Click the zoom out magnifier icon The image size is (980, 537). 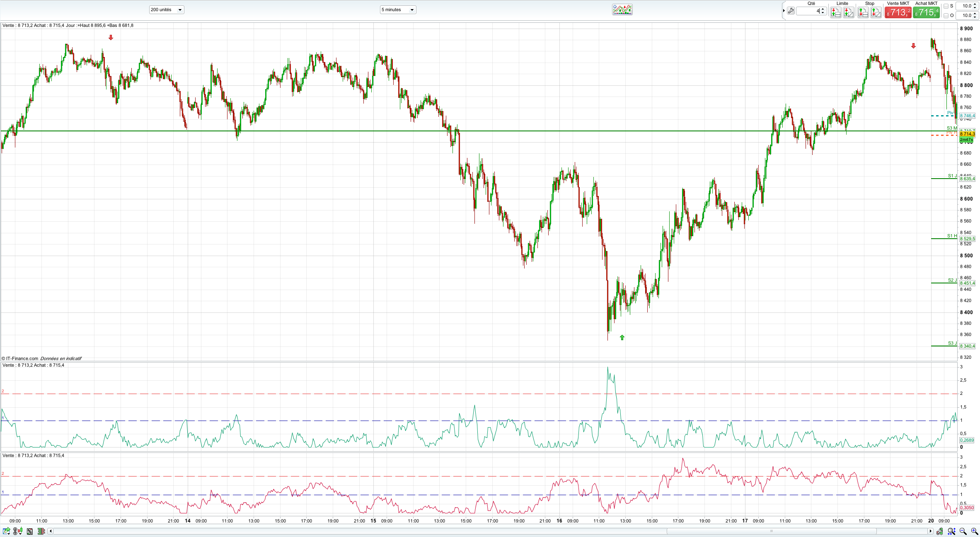tap(963, 531)
